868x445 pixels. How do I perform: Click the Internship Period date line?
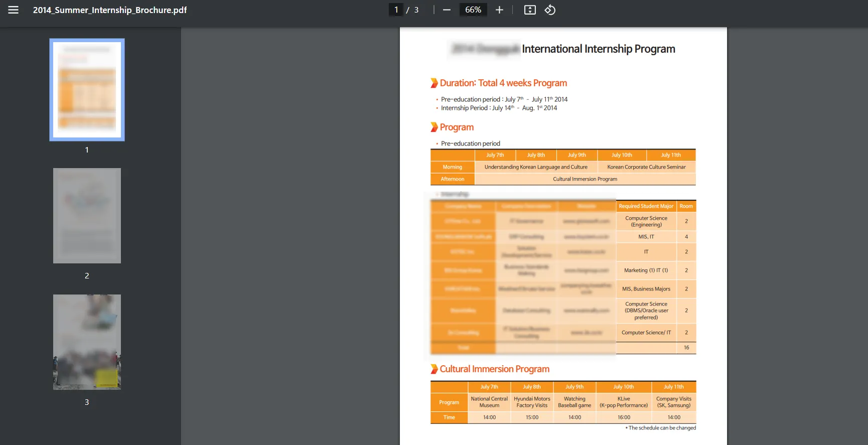(x=499, y=108)
